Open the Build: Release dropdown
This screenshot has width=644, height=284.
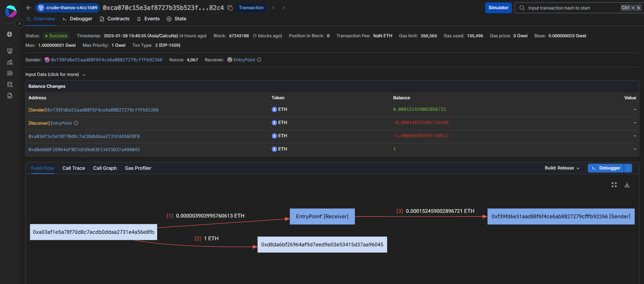pyautogui.click(x=562, y=168)
